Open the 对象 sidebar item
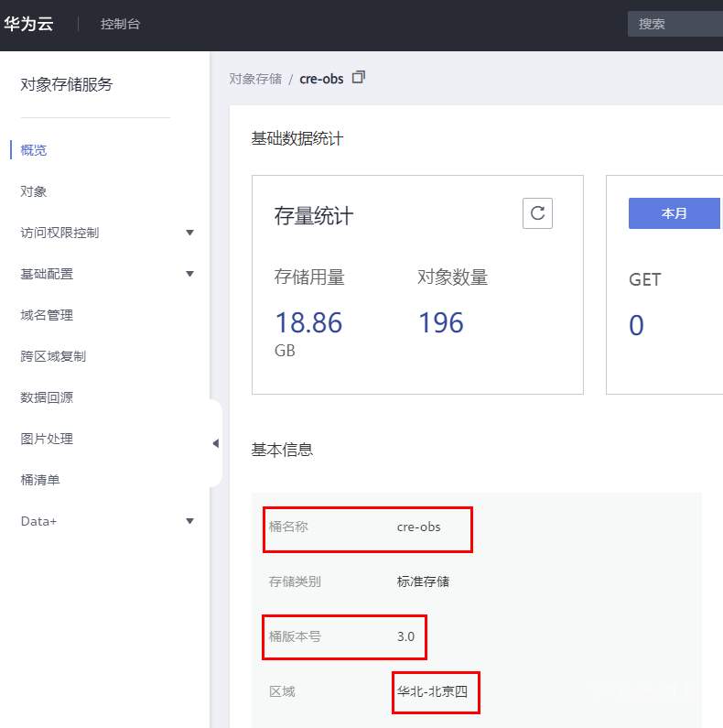Viewport: 723px width, 728px height. pos(34,191)
